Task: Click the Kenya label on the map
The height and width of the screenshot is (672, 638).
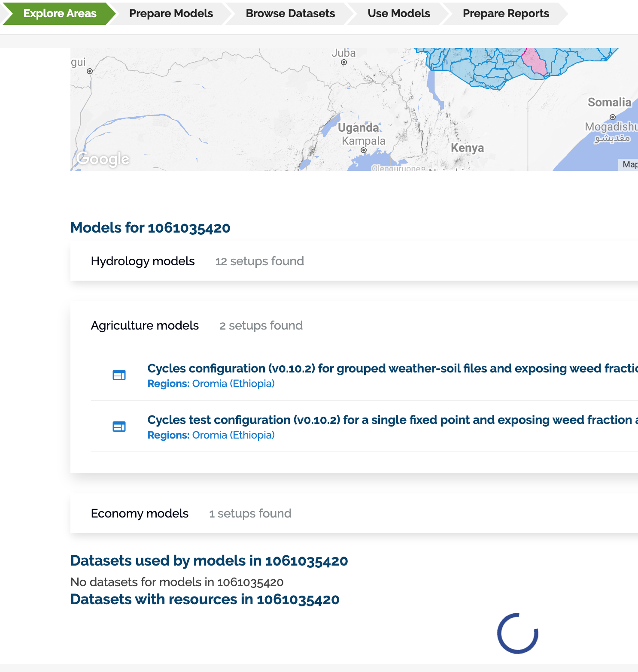Action: click(467, 148)
